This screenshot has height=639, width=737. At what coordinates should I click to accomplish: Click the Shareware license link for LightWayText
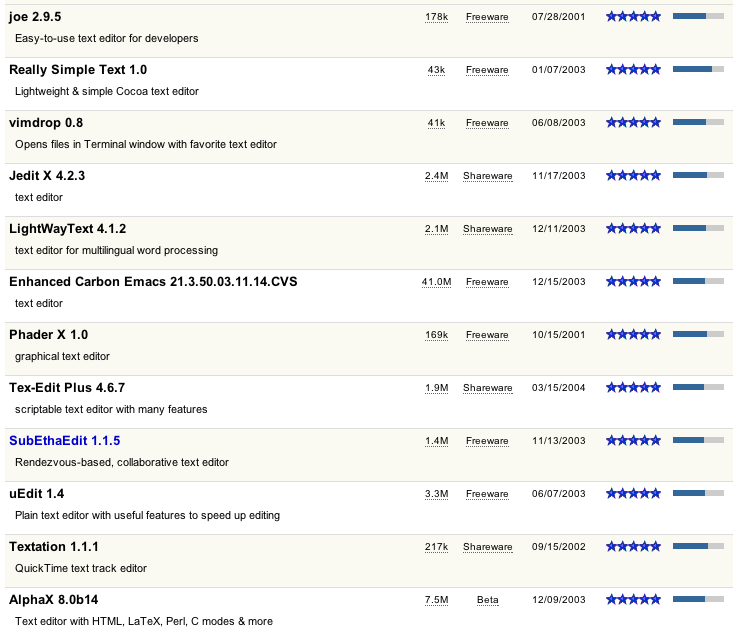tap(487, 229)
